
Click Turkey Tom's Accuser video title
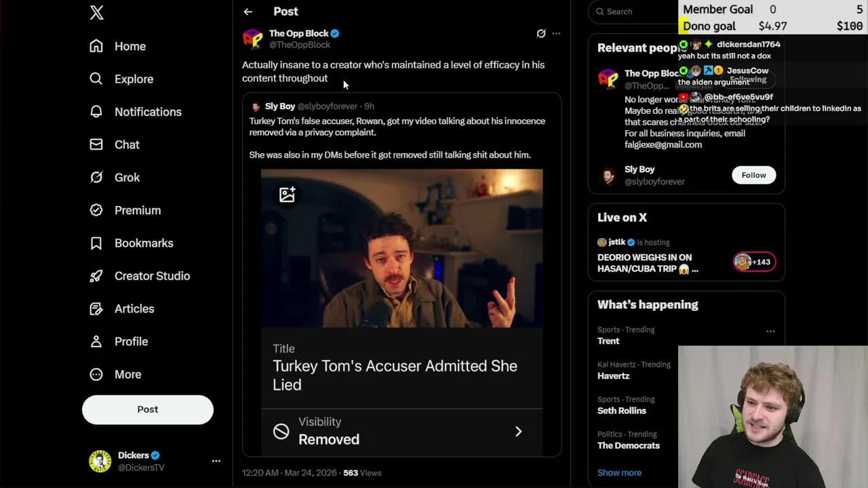point(395,375)
